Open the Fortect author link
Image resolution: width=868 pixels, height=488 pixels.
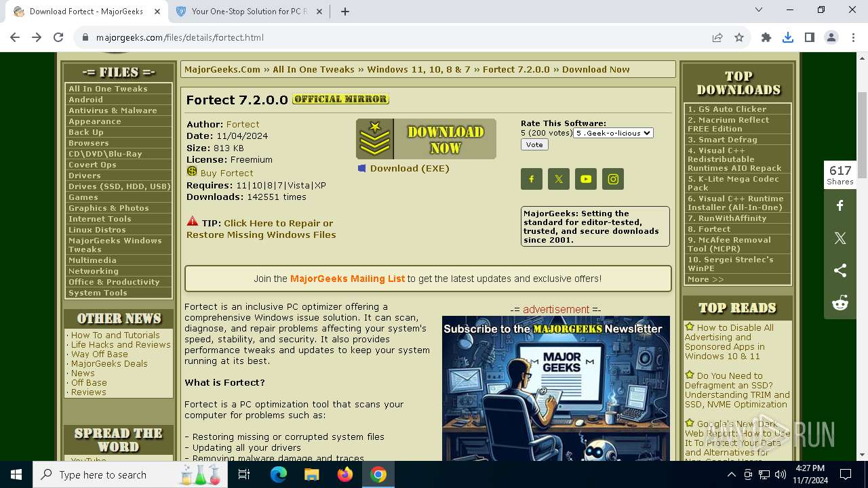[243, 124]
